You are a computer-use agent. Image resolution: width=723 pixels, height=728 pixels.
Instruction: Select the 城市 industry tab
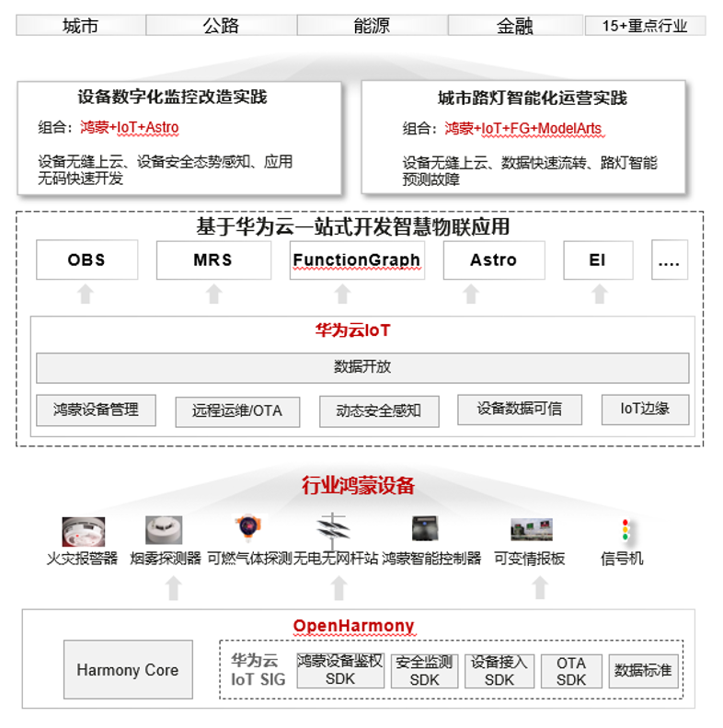pos(81,25)
